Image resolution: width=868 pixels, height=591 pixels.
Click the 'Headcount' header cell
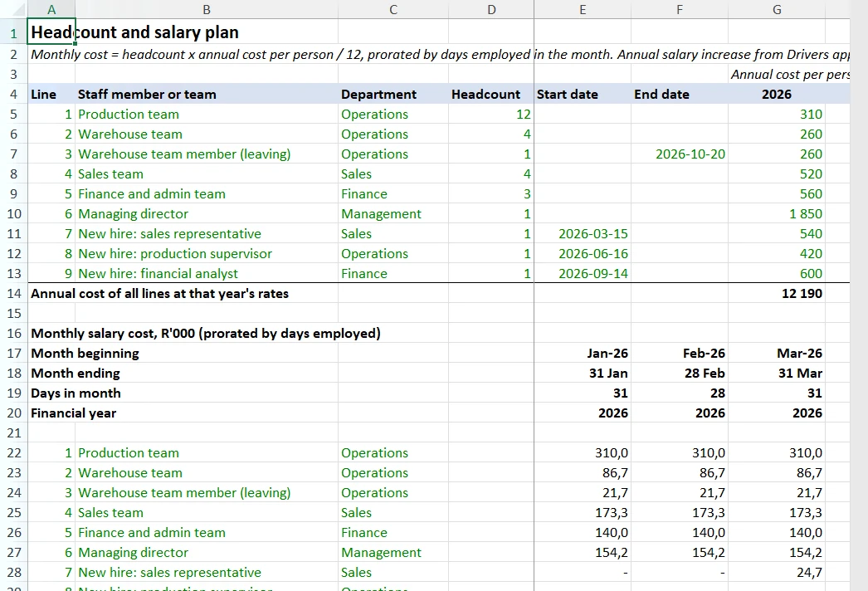pyautogui.click(x=491, y=94)
